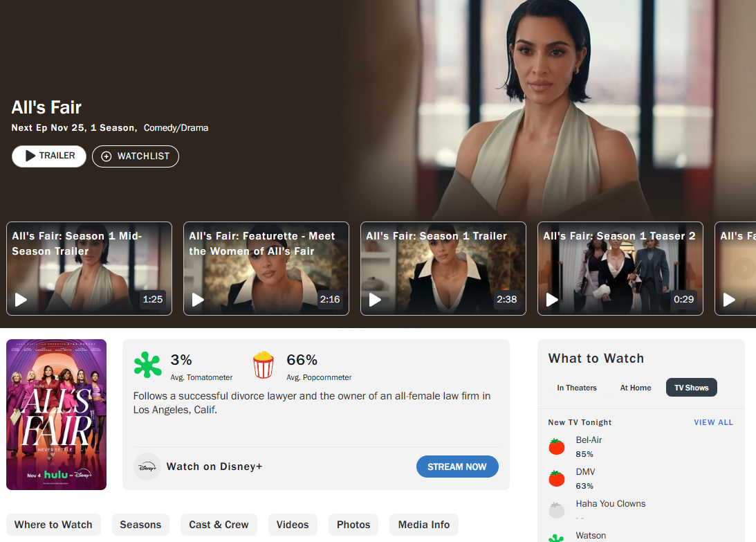Click the green splat icon beside Watson
Screen dimensions: 756x542
[557, 538]
